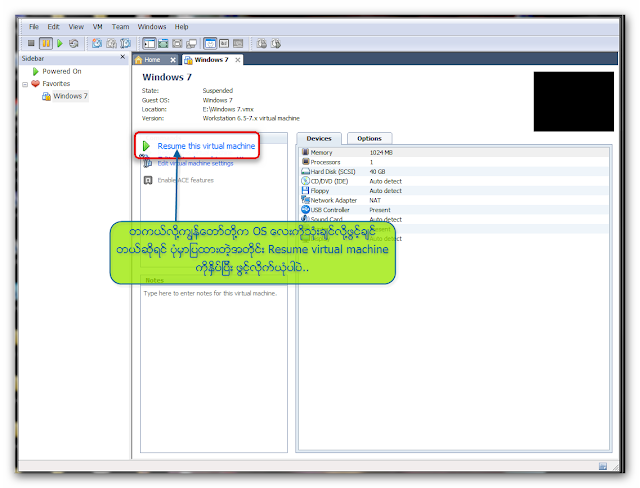Select the Floppy device row

point(453,191)
